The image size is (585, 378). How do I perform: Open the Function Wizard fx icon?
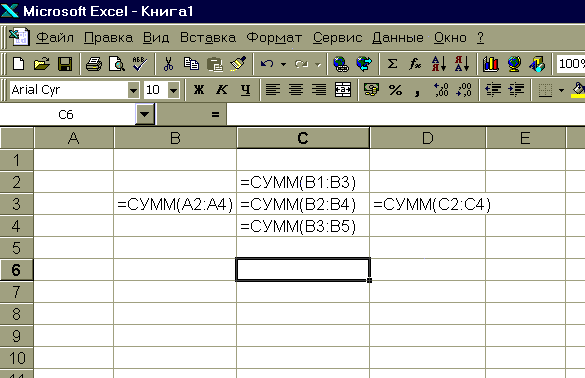point(415,64)
